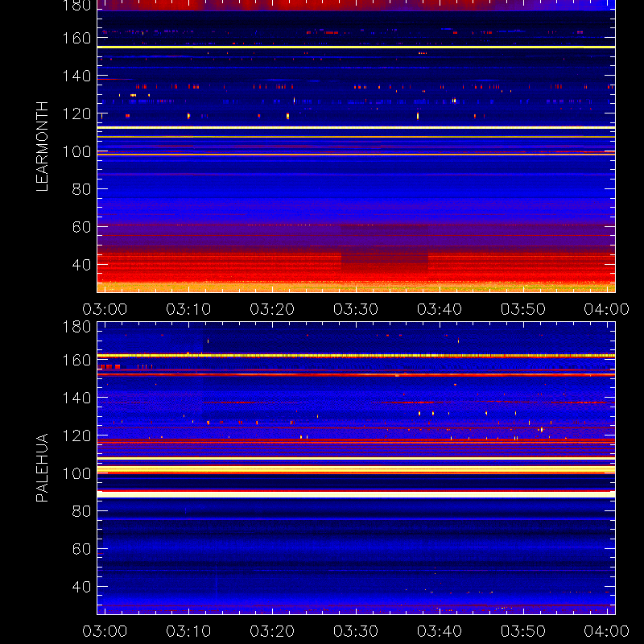The image size is (644, 644).
Task: Select the 160 tick label on Palehua plot
Action: point(76,360)
